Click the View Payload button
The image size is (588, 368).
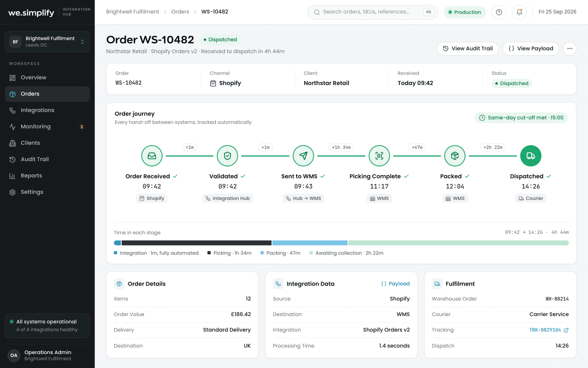[x=531, y=49]
